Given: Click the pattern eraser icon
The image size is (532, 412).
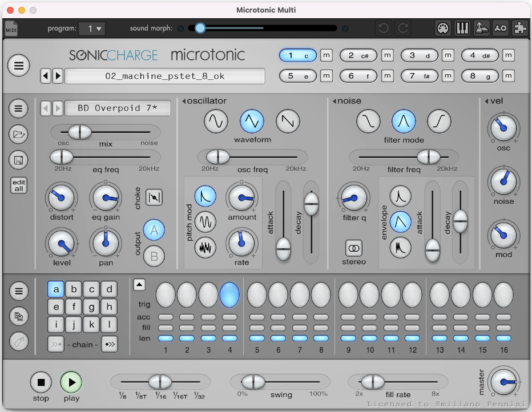Looking at the screenshot, I should [x=19, y=342].
